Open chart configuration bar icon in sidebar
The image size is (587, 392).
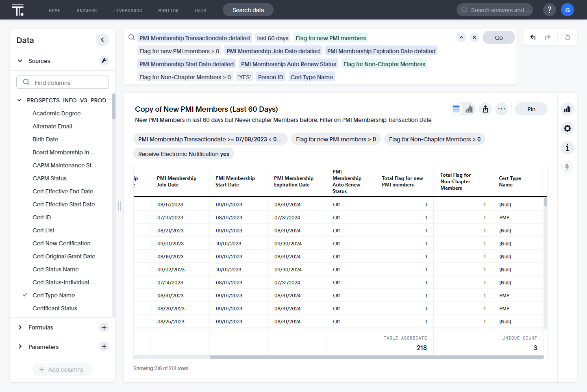click(x=567, y=109)
